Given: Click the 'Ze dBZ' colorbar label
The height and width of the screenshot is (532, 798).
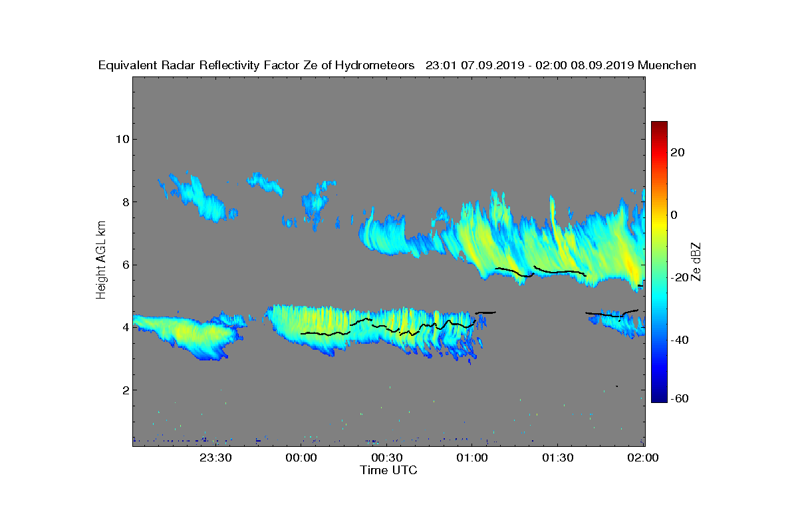Looking at the screenshot, I should tap(696, 261).
